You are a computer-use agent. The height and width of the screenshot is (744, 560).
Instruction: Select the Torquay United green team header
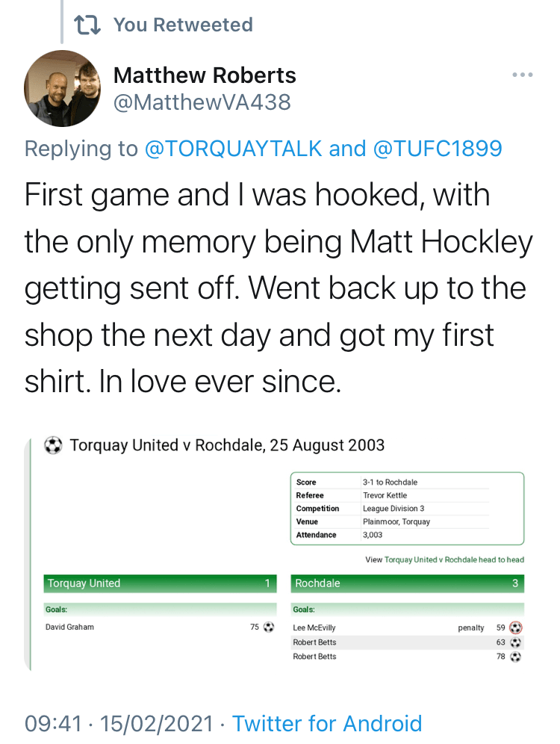160,583
